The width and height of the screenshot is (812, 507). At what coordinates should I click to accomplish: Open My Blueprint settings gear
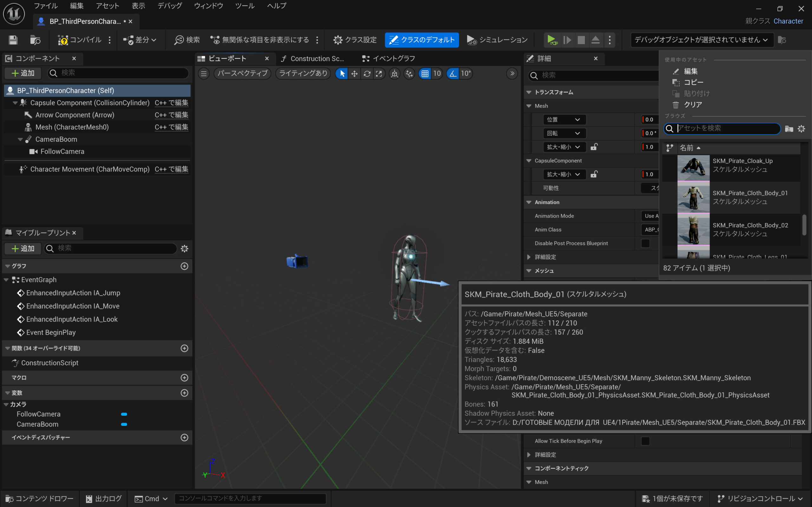pyautogui.click(x=184, y=248)
